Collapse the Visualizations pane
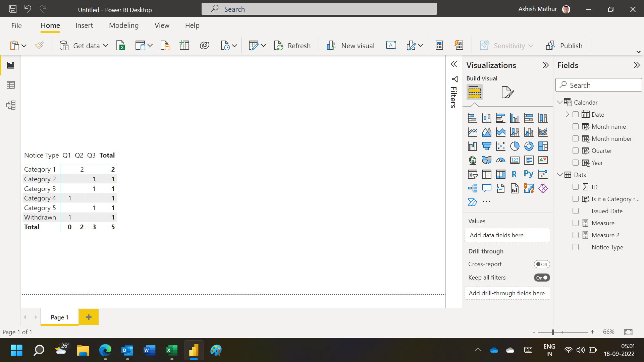 point(546,65)
